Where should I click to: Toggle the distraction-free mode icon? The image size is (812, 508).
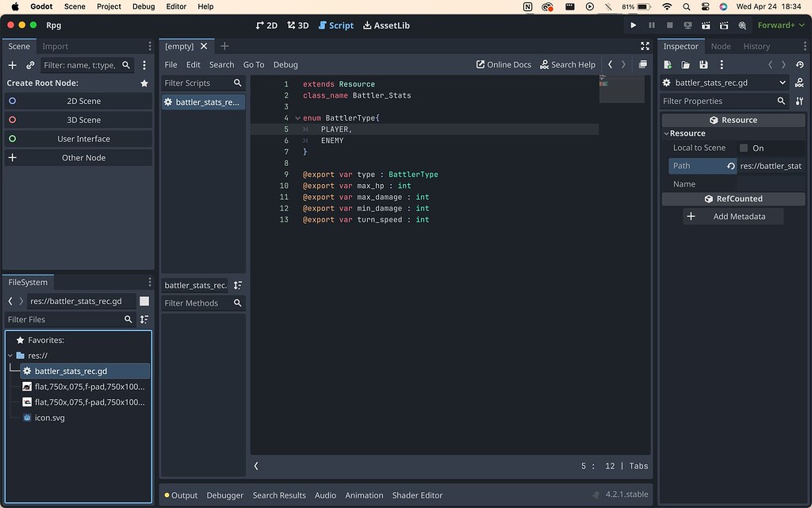[645, 46]
